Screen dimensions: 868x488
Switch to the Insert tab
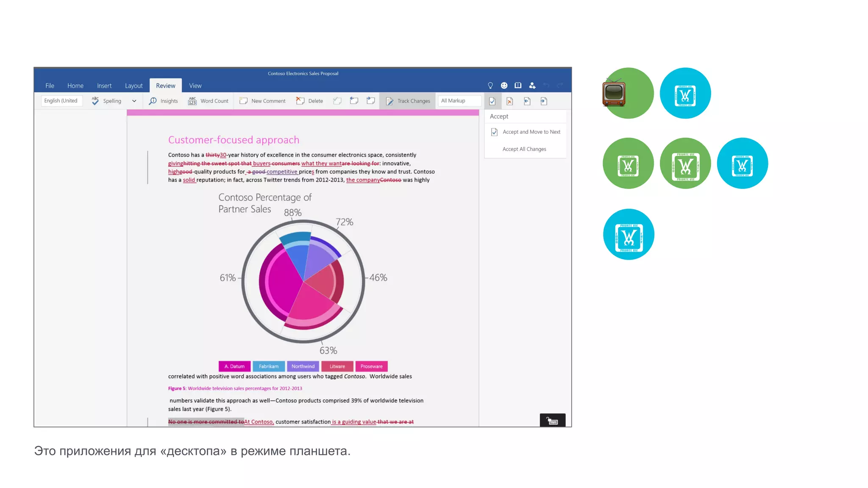(x=104, y=86)
